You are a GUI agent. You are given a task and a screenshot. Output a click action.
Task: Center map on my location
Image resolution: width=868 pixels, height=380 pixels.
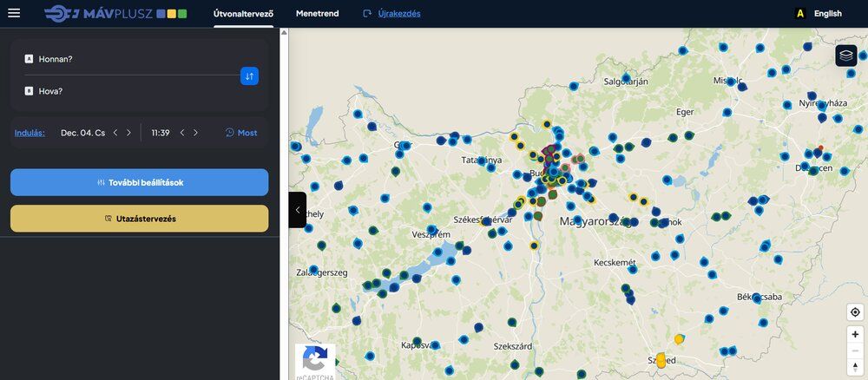tap(855, 312)
